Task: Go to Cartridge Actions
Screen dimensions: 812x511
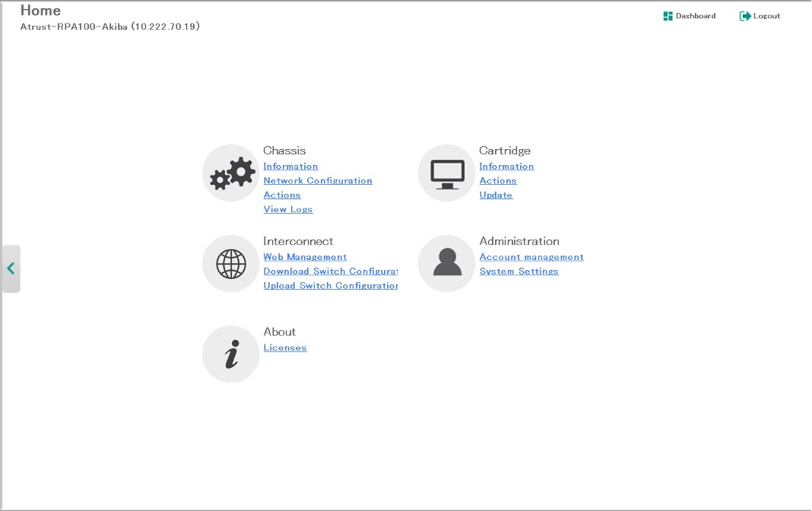Action: tap(498, 181)
